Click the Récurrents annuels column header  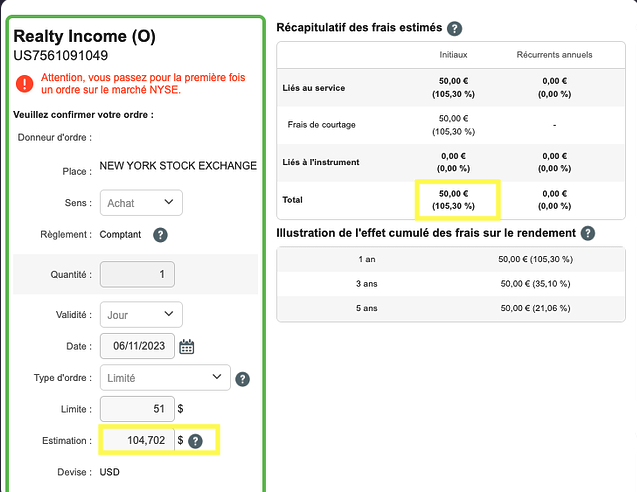[x=554, y=54]
